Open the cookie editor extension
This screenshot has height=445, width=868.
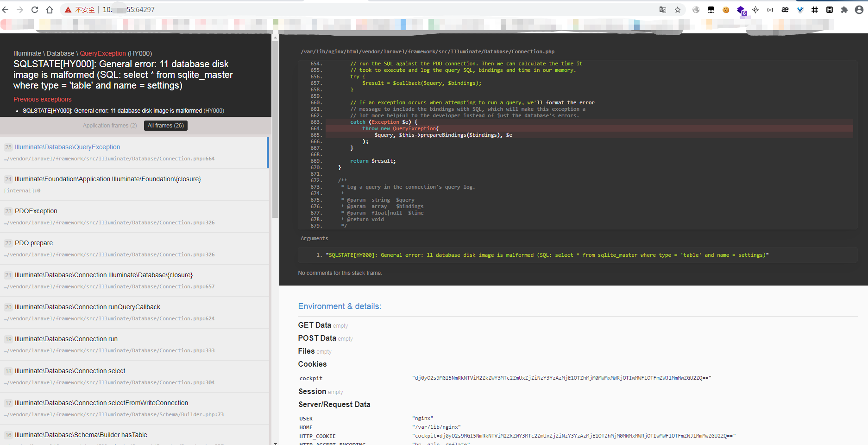pos(726,10)
